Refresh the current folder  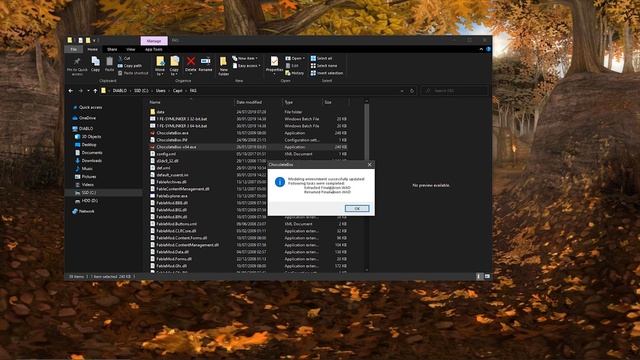[411, 91]
